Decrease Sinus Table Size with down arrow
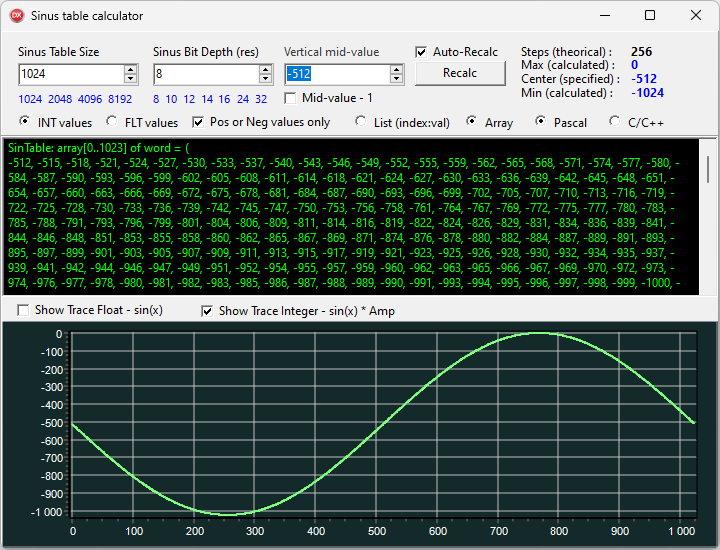The height and width of the screenshot is (550, 720). tap(130, 79)
